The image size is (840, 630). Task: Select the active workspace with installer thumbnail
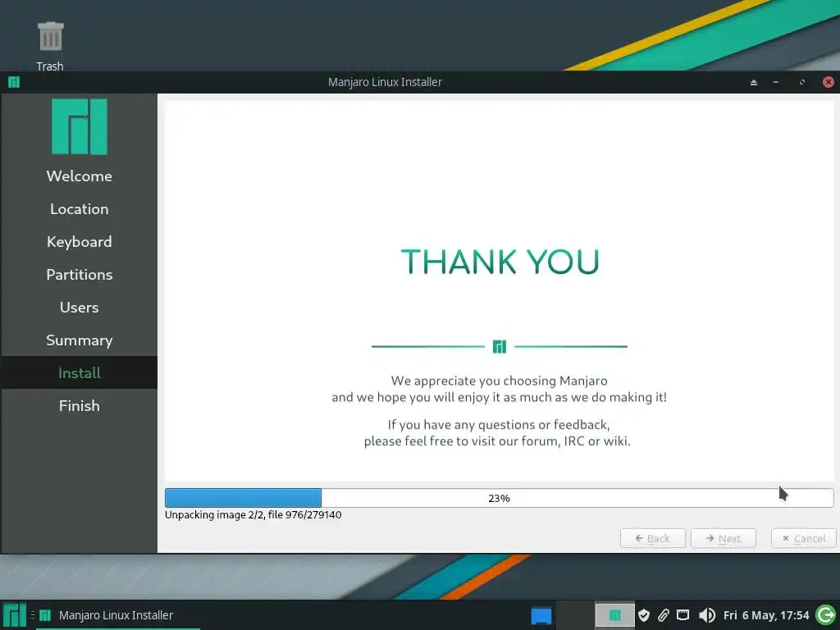(614, 615)
